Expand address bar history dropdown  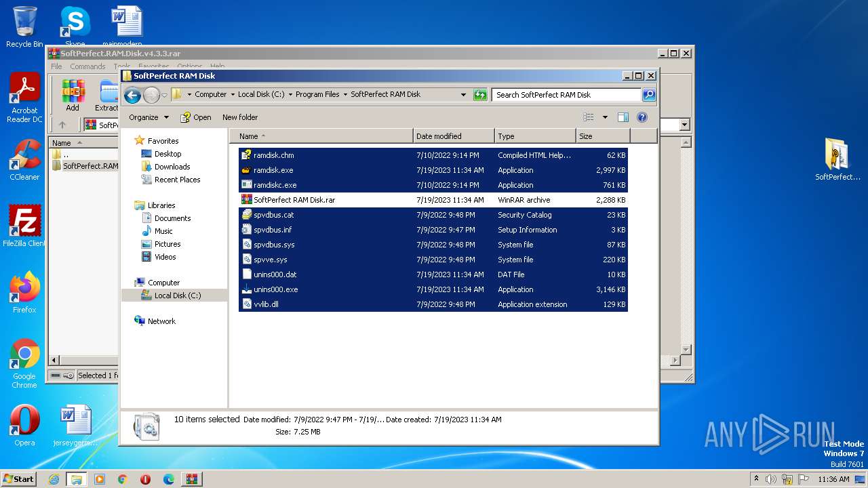[x=463, y=95]
